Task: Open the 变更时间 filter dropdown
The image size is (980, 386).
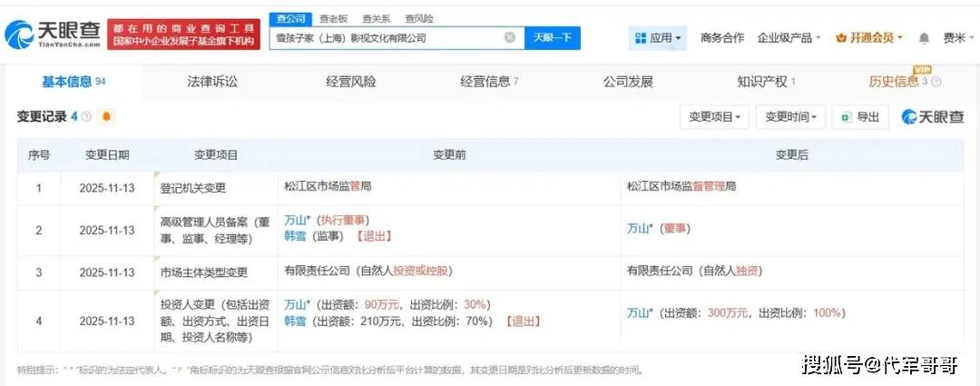Action: click(x=791, y=117)
